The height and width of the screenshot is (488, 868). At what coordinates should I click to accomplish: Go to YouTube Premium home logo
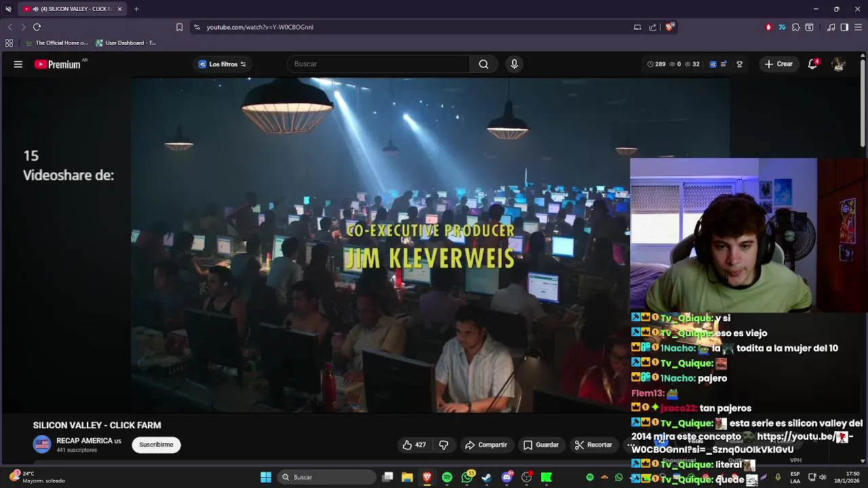click(x=58, y=64)
